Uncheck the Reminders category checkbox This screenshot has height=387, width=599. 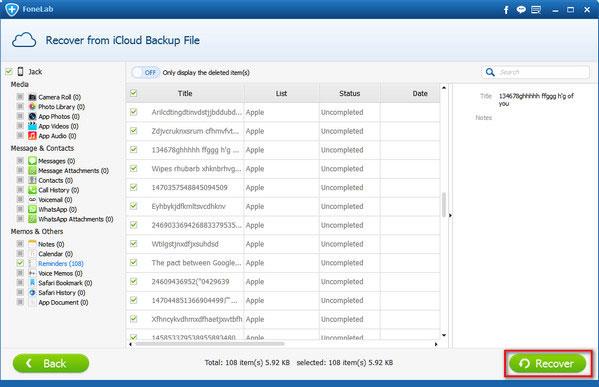(x=20, y=263)
